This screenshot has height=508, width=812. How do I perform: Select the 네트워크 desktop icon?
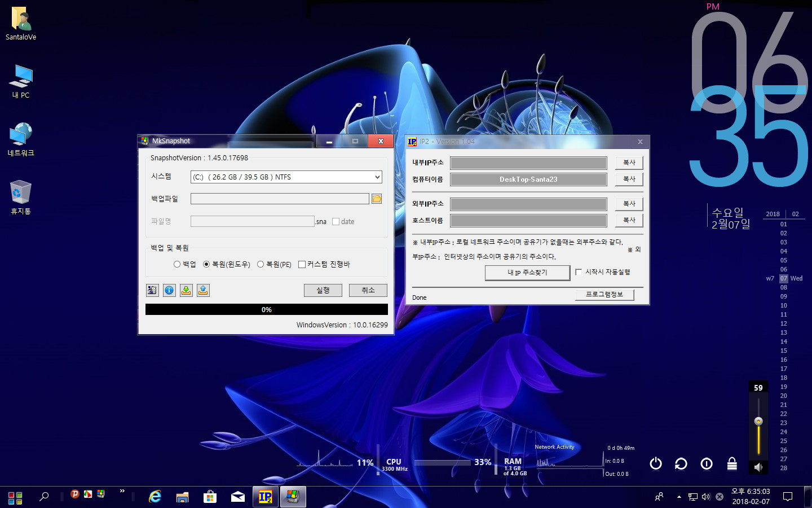(21, 140)
